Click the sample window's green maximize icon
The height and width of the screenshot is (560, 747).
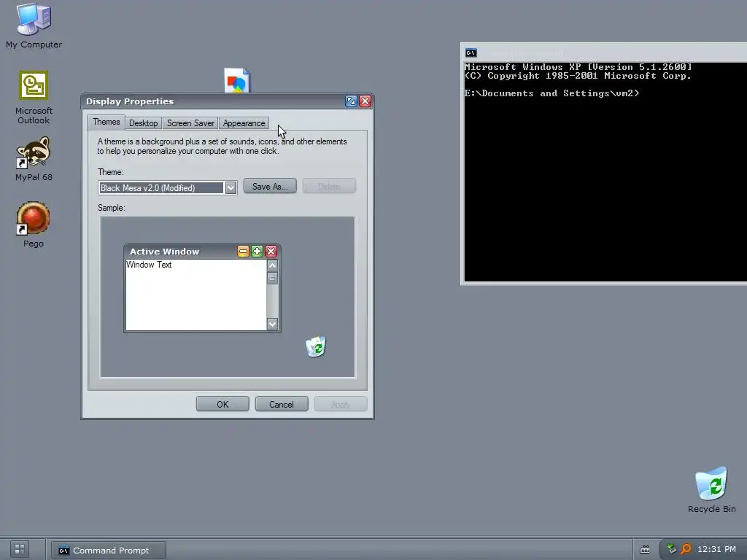(x=258, y=252)
